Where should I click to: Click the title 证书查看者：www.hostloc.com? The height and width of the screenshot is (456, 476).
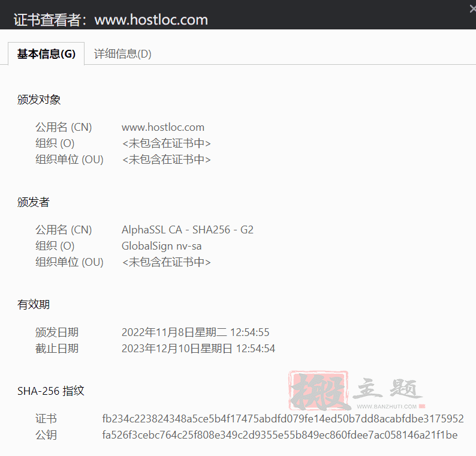(111, 20)
